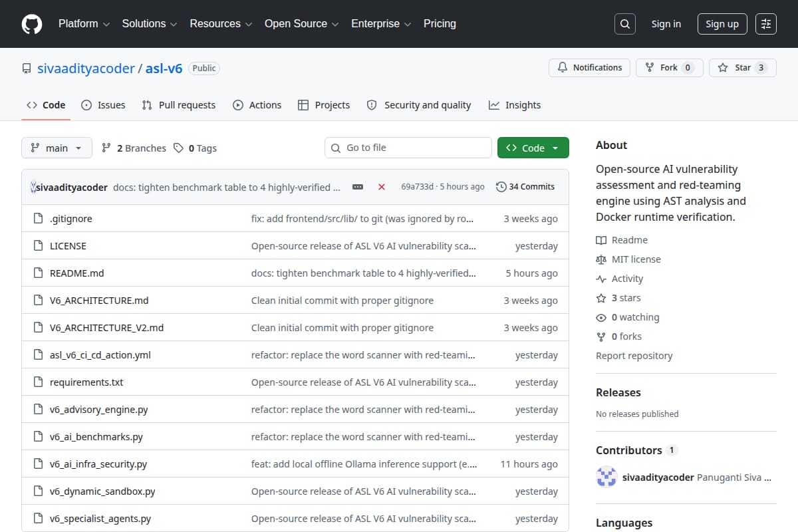Open sivaadityacoder owner profile link
This screenshot has width=798, height=532.
(x=86, y=68)
